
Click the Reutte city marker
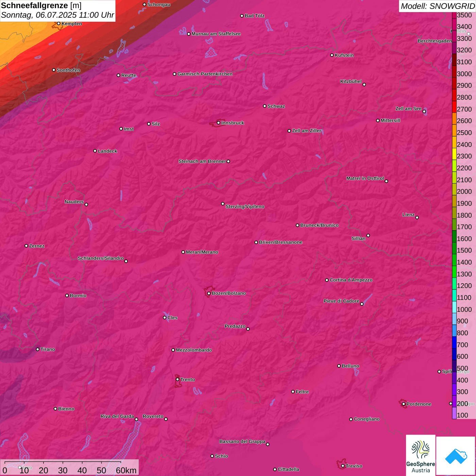pyautogui.click(x=118, y=75)
